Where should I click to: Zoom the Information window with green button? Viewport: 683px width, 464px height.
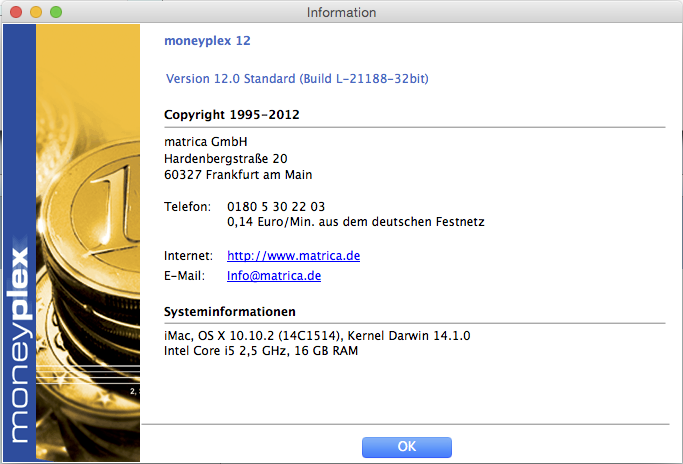56,12
